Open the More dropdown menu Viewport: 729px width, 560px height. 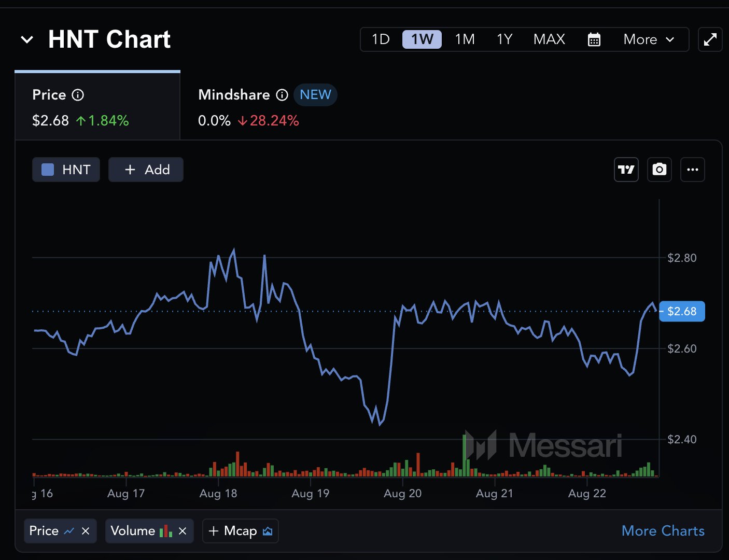click(649, 39)
